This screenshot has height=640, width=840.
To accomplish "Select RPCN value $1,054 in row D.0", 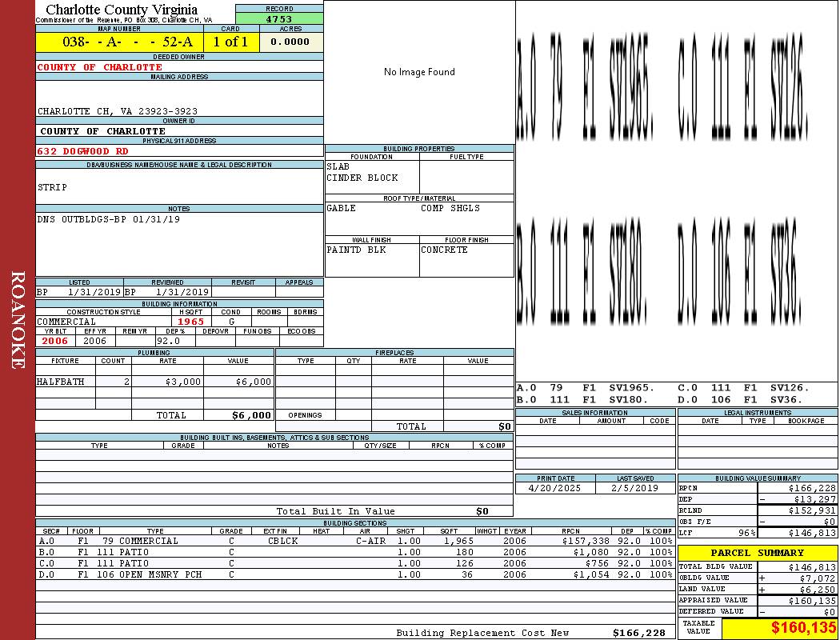I will 591,574.
